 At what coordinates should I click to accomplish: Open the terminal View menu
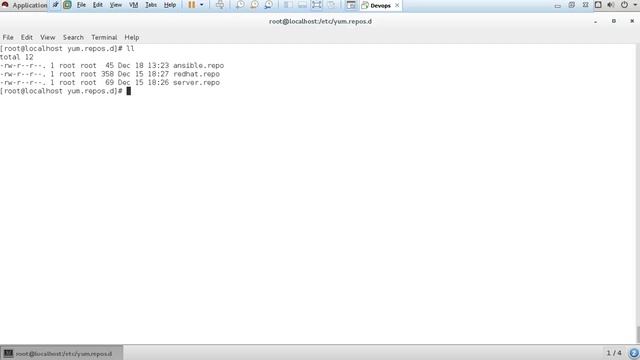click(47, 37)
